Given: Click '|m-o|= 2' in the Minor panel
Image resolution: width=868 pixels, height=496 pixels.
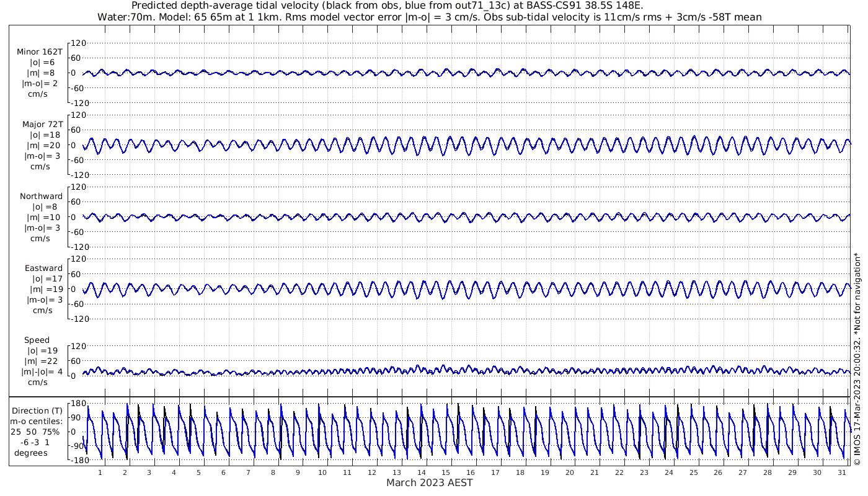Looking at the screenshot, I should [40, 84].
